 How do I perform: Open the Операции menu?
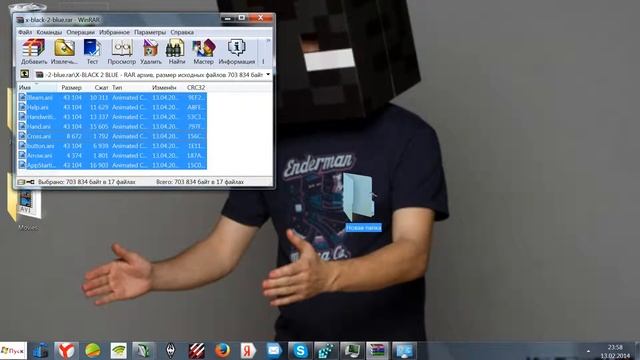[x=80, y=32]
